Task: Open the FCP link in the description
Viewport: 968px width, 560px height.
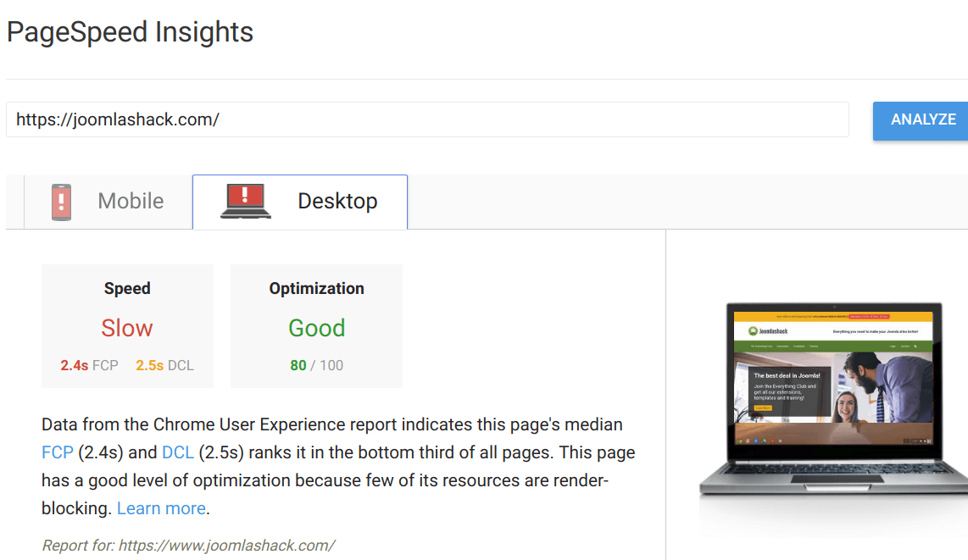Action: point(58,452)
